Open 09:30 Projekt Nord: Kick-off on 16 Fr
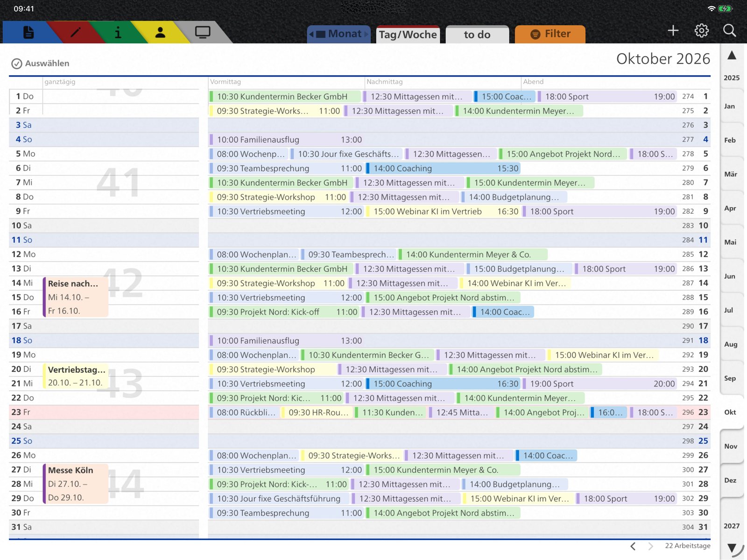Viewport: 747px width, 560px height. 285,312
